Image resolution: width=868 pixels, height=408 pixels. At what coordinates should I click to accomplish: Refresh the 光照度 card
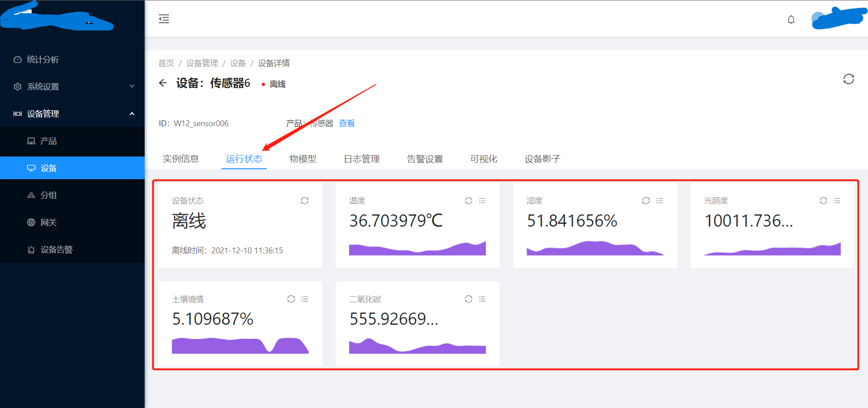pos(823,200)
